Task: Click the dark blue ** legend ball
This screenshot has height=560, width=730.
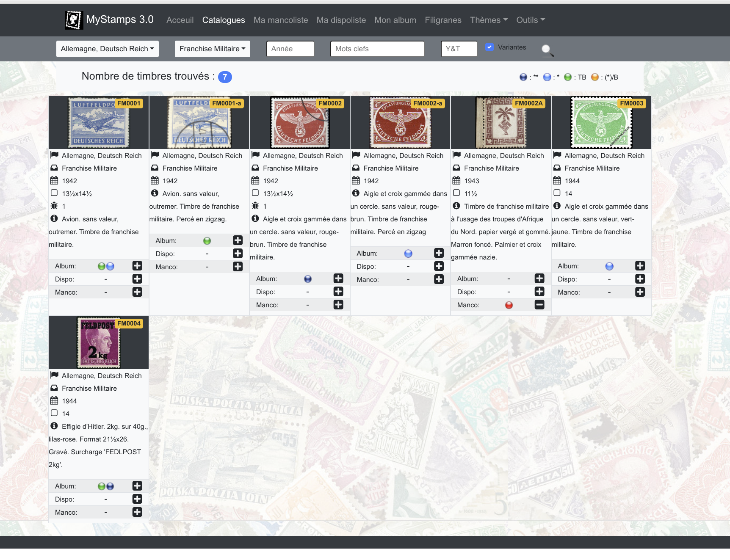Action: tap(523, 77)
